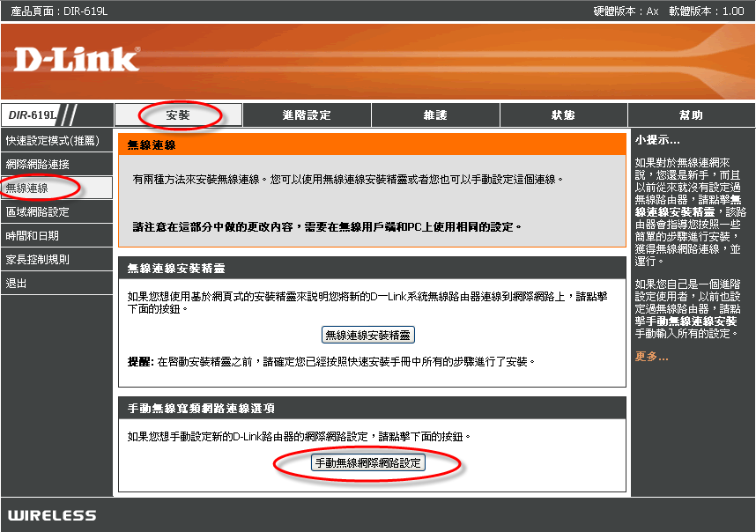Click the 硬體版本：Ax text
756x532 pixels.
[x=626, y=11]
